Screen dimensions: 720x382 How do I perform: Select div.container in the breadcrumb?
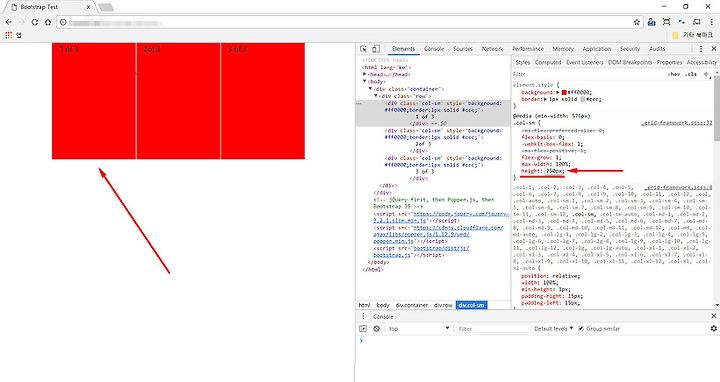(412, 305)
